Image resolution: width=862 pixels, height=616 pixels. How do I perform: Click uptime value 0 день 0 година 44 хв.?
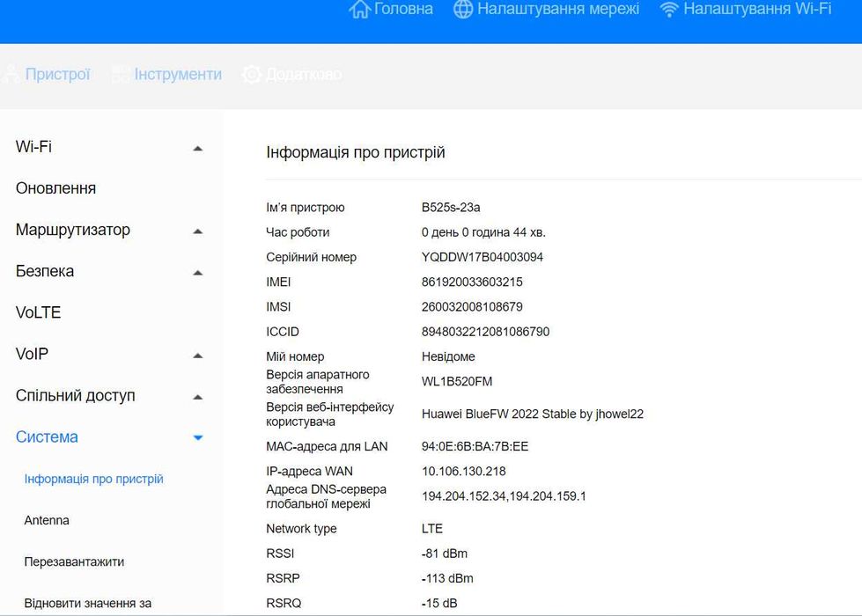(483, 232)
